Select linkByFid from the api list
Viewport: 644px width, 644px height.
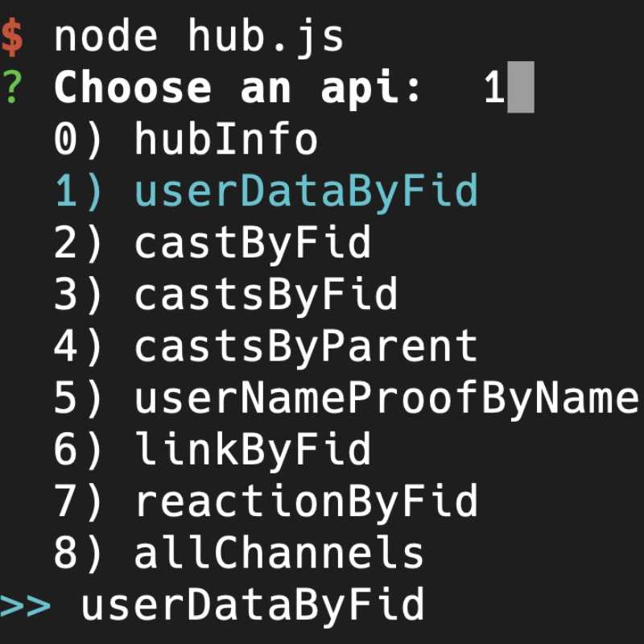click(252, 449)
